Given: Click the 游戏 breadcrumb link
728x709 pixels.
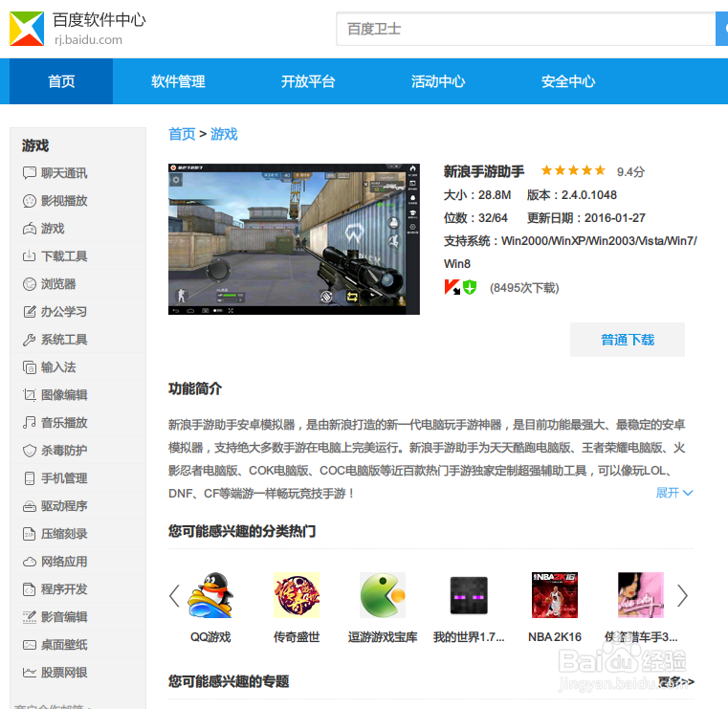Looking at the screenshot, I should 224,134.
